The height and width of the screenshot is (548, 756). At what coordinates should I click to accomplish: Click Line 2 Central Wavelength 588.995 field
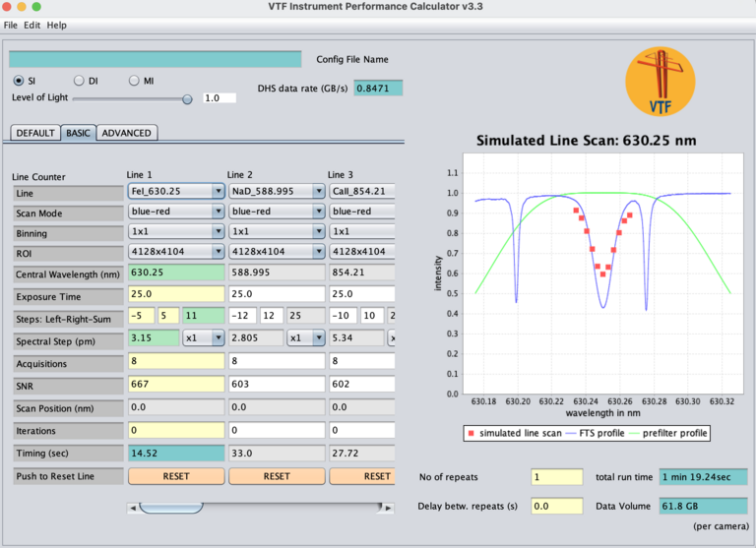277,273
